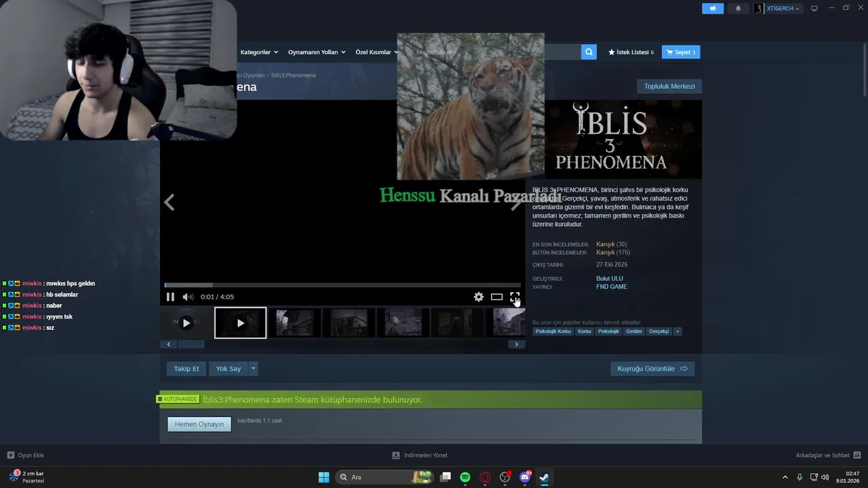This screenshot has width=868, height=488.
Task: Click Takip Et button
Action: (x=186, y=369)
